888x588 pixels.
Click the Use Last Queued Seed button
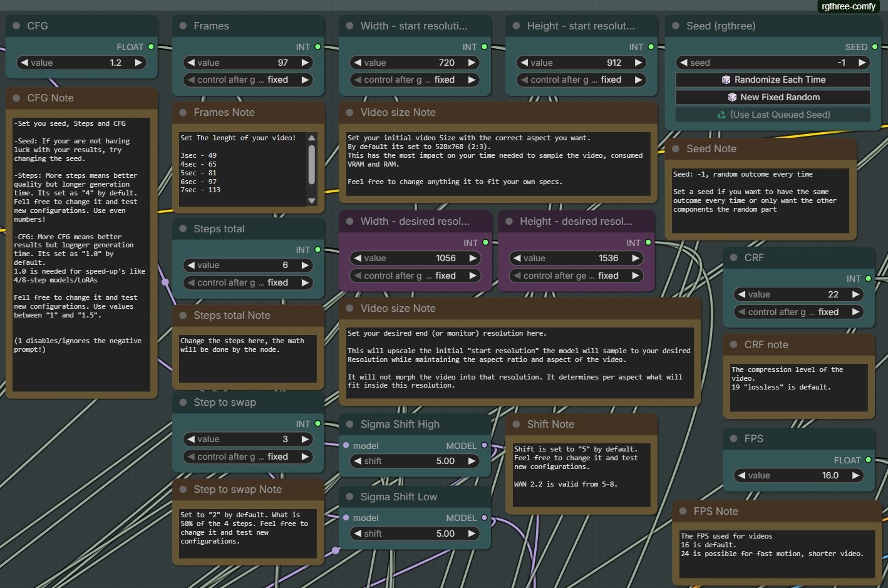(773, 115)
